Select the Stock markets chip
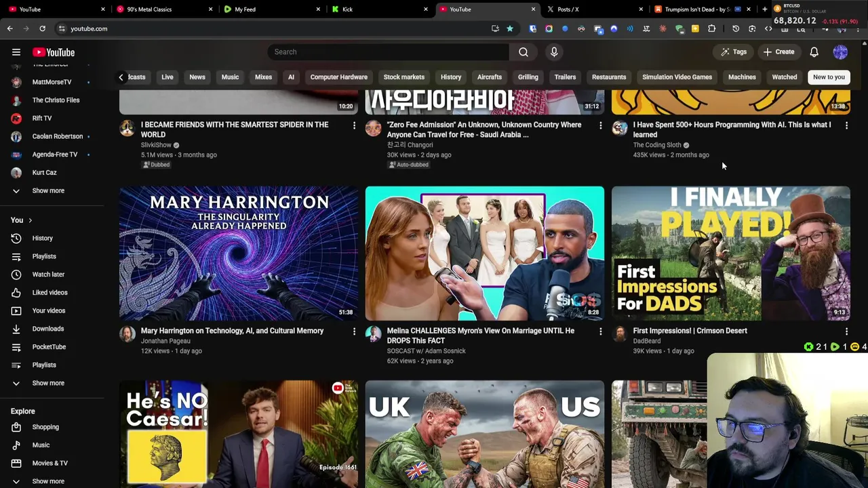 pyautogui.click(x=404, y=77)
